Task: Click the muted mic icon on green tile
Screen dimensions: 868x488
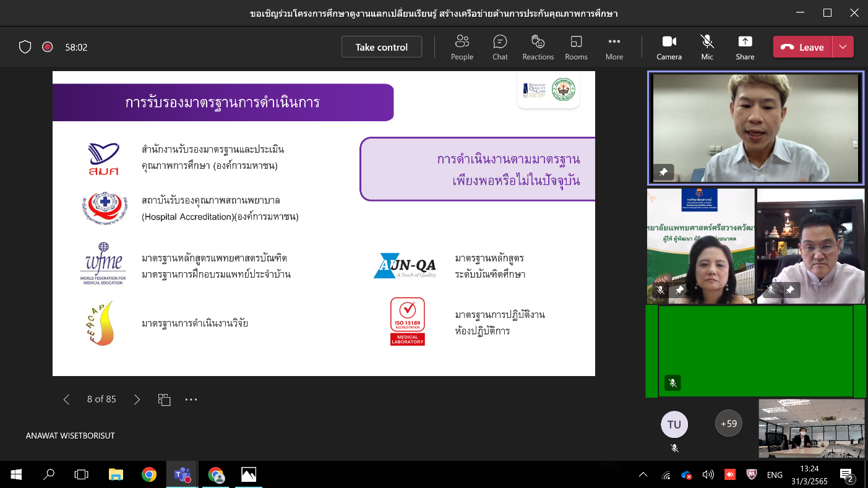Action: pyautogui.click(x=672, y=383)
